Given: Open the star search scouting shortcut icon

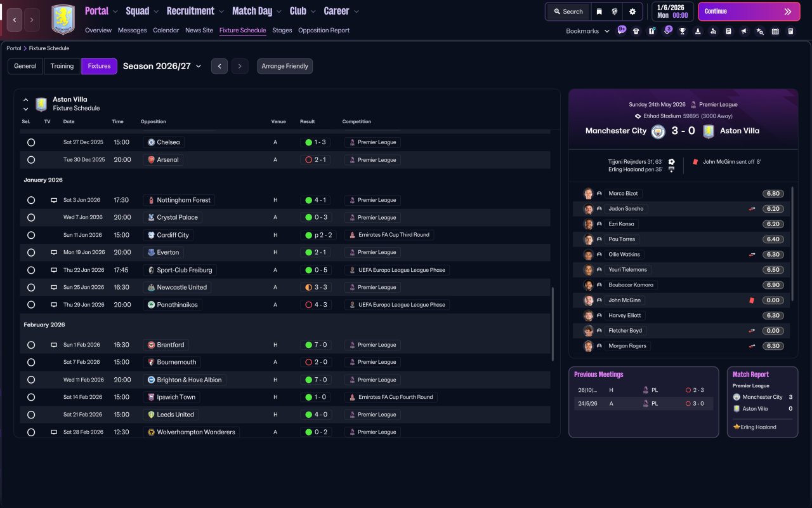Looking at the screenshot, I should coord(759,31).
